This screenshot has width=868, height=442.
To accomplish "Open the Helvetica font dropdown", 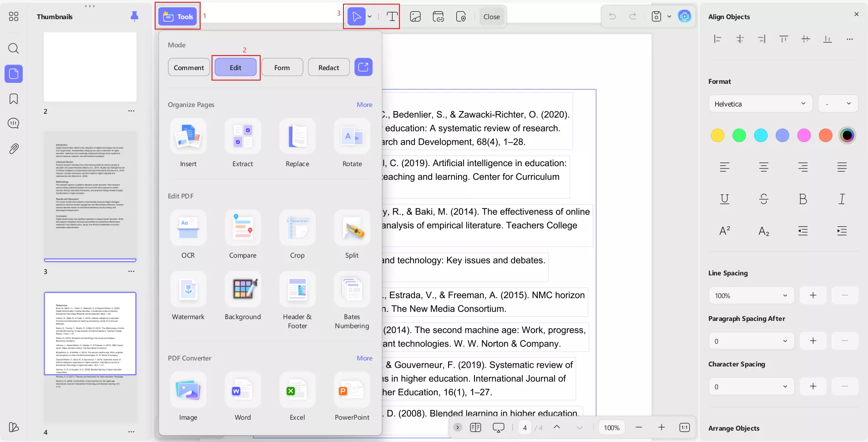I will click(760, 104).
